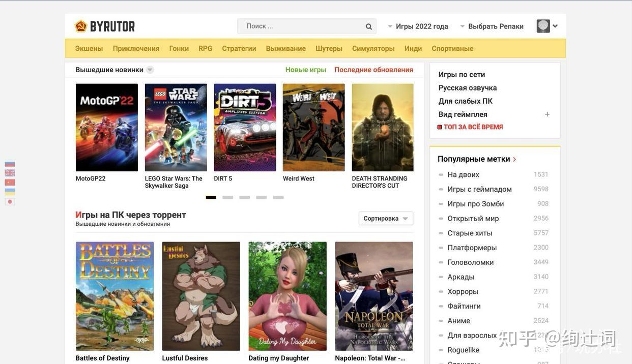
Task: Open the Инди category
Action: [x=413, y=48]
